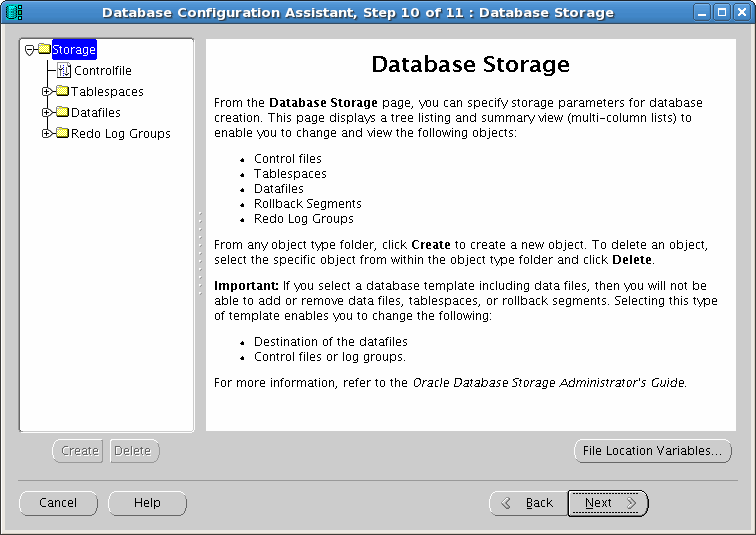This screenshot has width=756, height=535.
Task: Select the Storage tree item label
Action: [74, 49]
